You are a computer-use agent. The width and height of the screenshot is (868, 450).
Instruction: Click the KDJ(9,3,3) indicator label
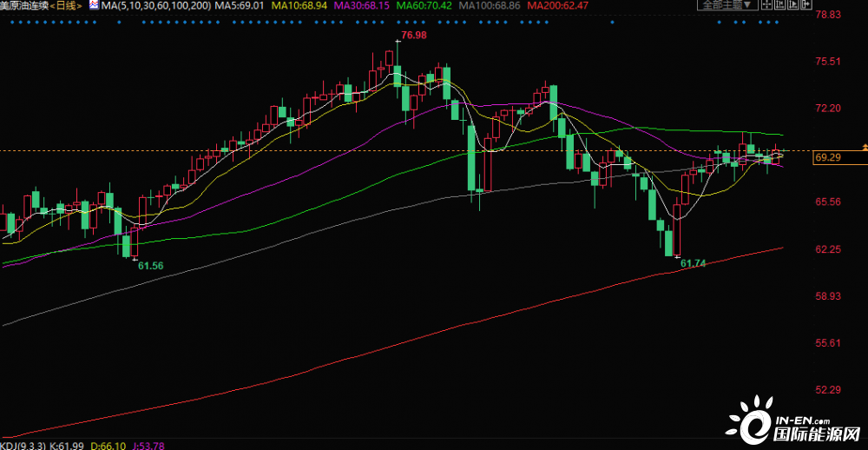(x=23, y=446)
